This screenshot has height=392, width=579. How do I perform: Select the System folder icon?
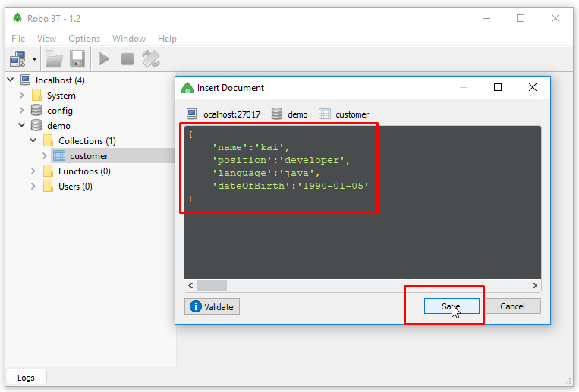click(x=36, y=96)
